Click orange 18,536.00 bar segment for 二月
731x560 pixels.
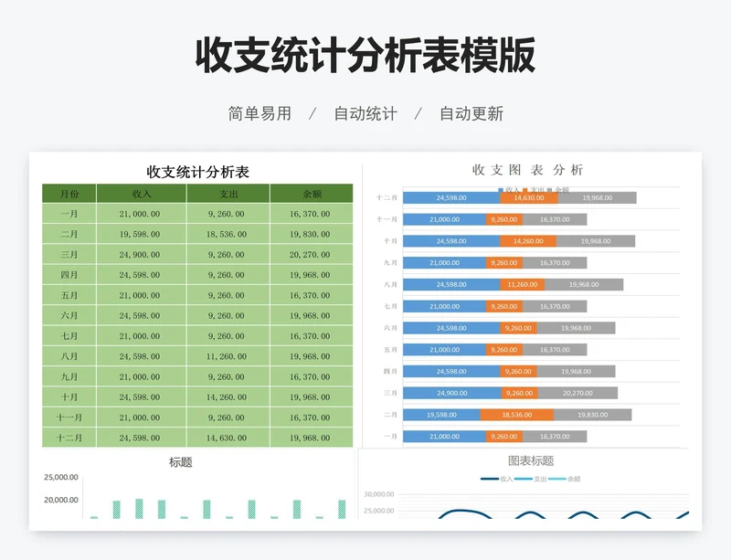(x=517, y=415)
